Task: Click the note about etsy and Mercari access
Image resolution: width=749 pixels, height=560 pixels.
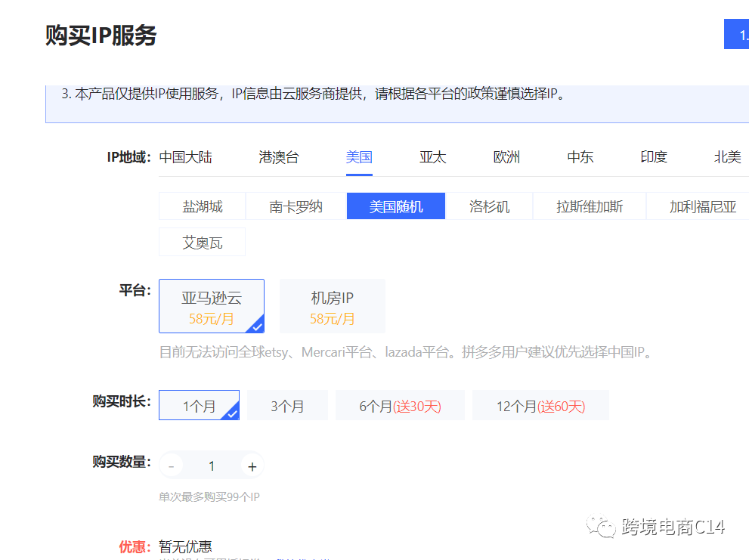Action: coord(406,353)
